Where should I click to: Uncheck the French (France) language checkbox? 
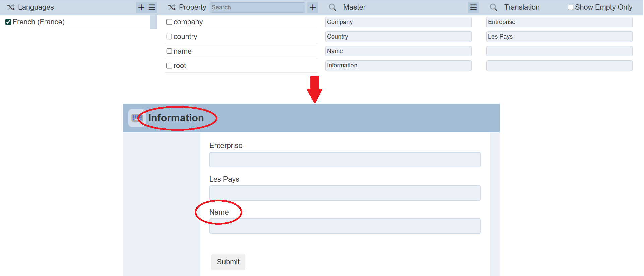coord(8,22)
